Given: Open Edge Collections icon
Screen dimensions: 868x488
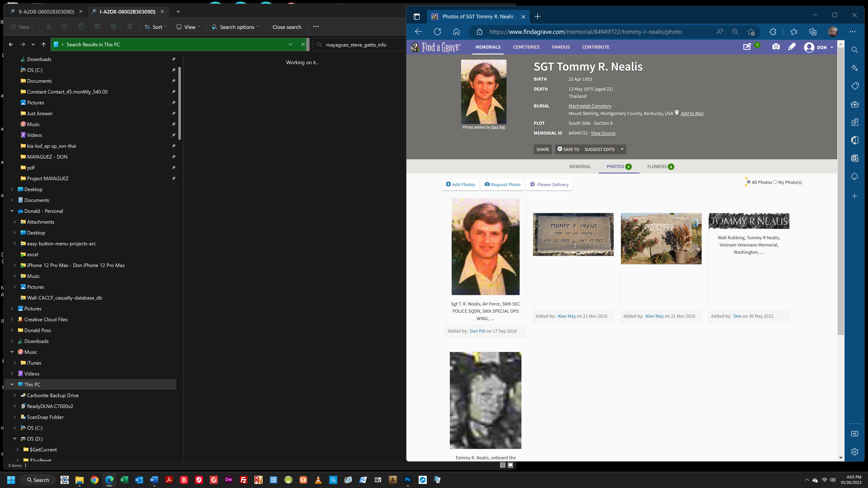Looking at the screenshot, I should (813, 32).
